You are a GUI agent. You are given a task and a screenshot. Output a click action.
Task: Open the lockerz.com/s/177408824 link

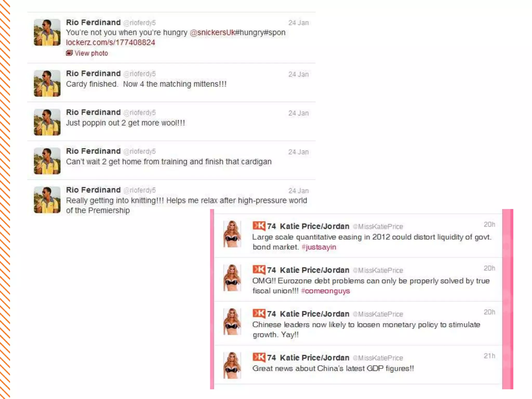tap(110, 43)
